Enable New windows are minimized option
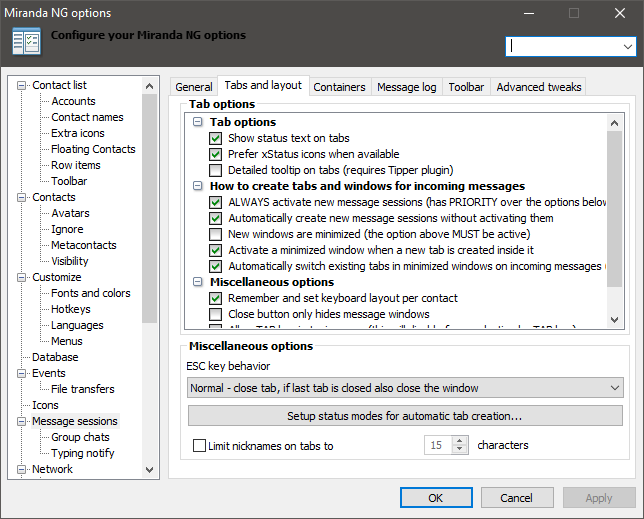This screenshot has width=644, height=519. point(215,234)
